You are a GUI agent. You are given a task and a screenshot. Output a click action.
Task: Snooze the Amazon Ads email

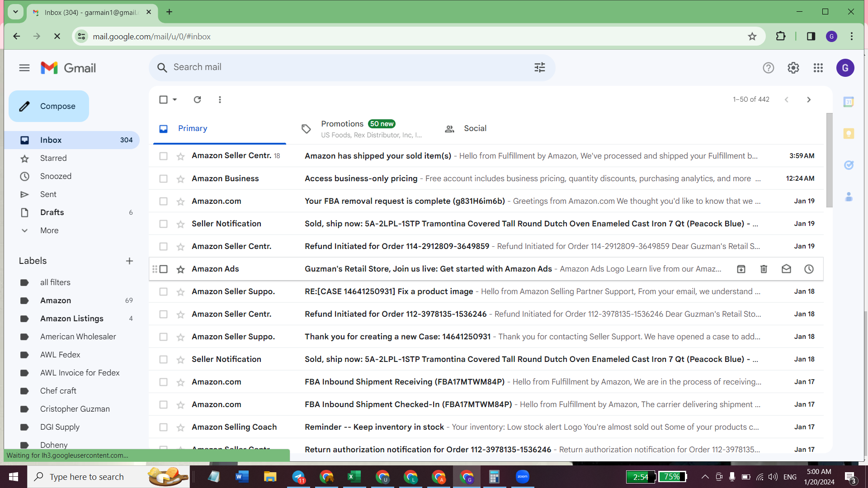click(809, 269)
